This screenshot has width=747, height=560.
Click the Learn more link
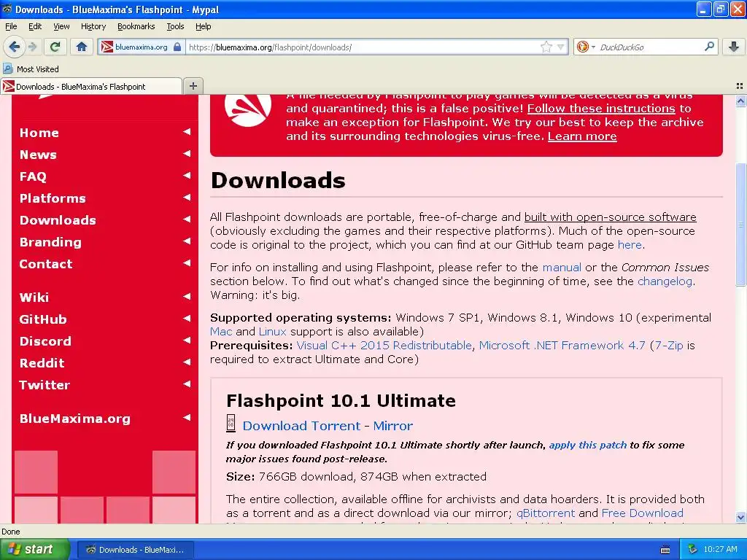point(582,136)
